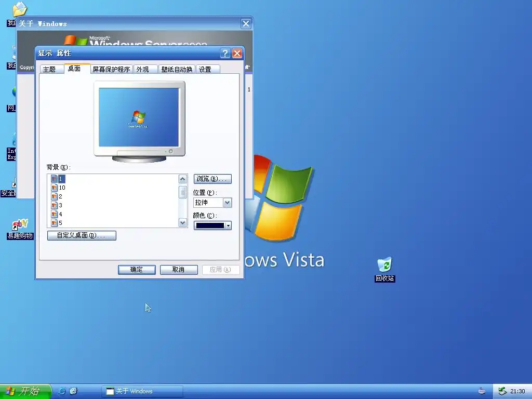Screen dimensions: 532x399
Task: Switch to 壁纸自动换 tab
Action: coord(177,69)
